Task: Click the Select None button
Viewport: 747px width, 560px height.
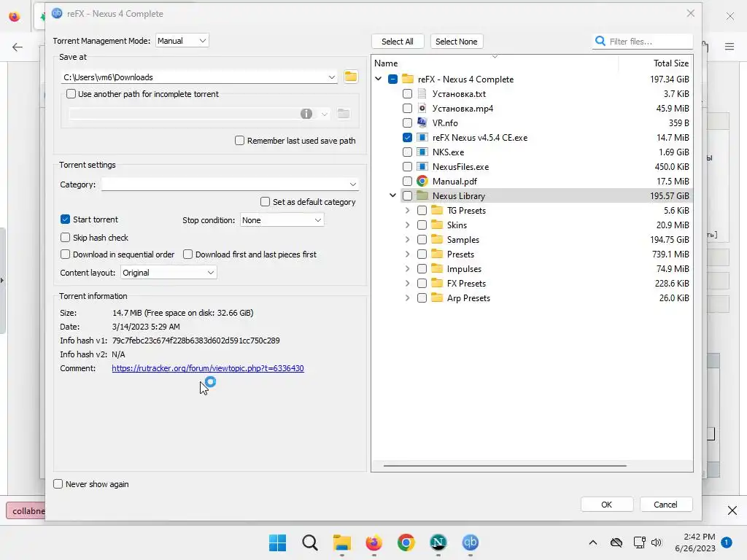Action: tap(457, 42)
